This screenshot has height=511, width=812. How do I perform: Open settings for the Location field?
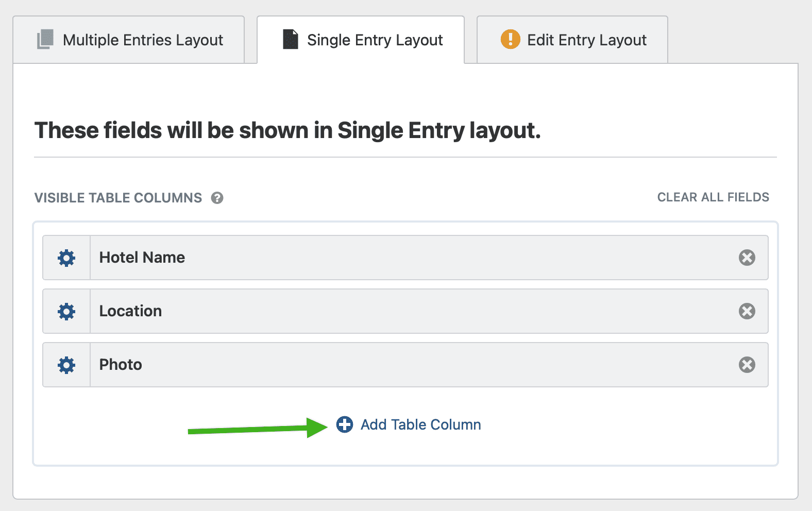pyautogui.click(x=66, y=311)
